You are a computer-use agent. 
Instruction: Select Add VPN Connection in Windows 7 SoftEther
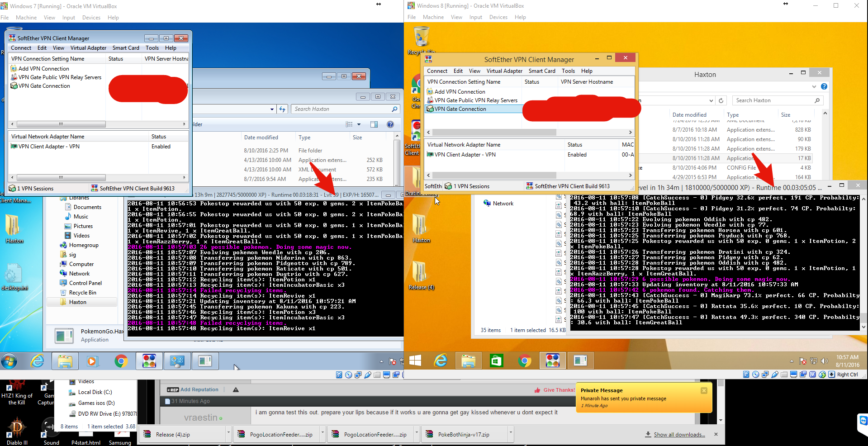tap(43, 69)
